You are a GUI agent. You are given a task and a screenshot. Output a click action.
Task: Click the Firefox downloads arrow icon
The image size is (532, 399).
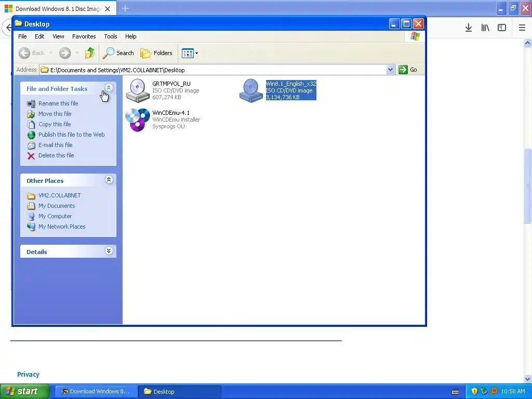point(469,28)
